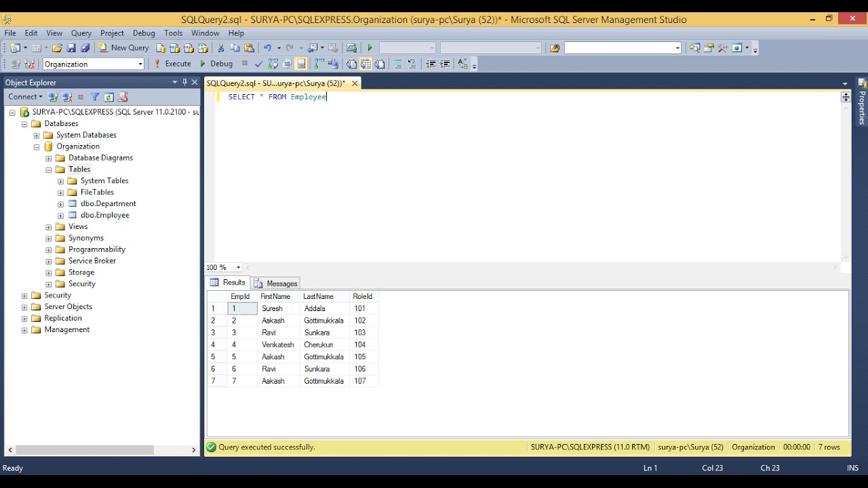The width and height of the screenshot is (868, 488).
Task: Open the vertical Properties panel tab
Action: pyautogui.click(x=862, y=102)
